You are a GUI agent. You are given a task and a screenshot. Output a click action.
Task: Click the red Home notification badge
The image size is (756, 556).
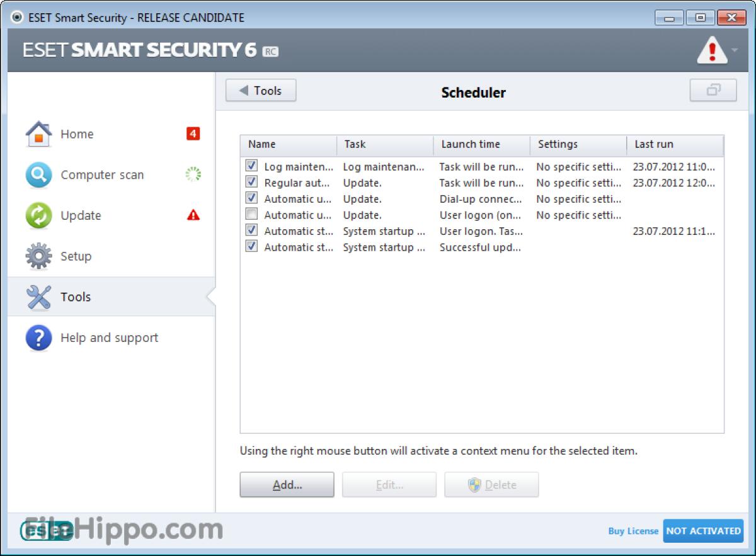pos(193,133)
